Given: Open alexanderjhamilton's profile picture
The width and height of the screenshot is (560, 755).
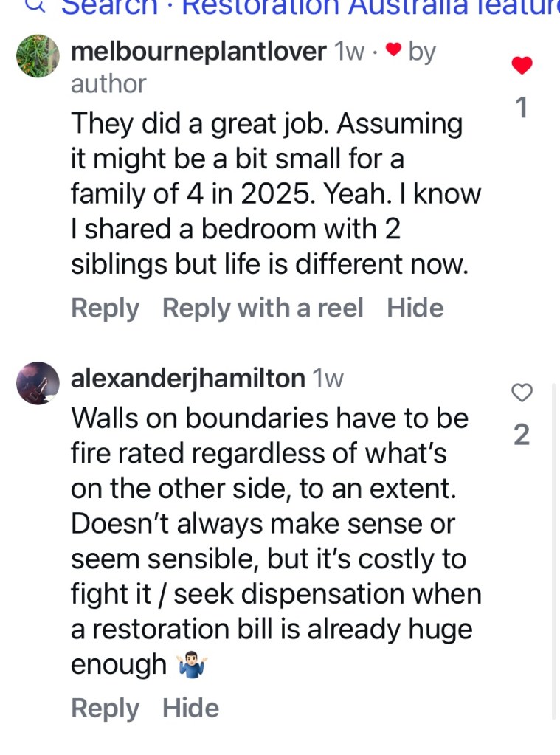Looking at the screenshot, I should (x=38, y=383).
